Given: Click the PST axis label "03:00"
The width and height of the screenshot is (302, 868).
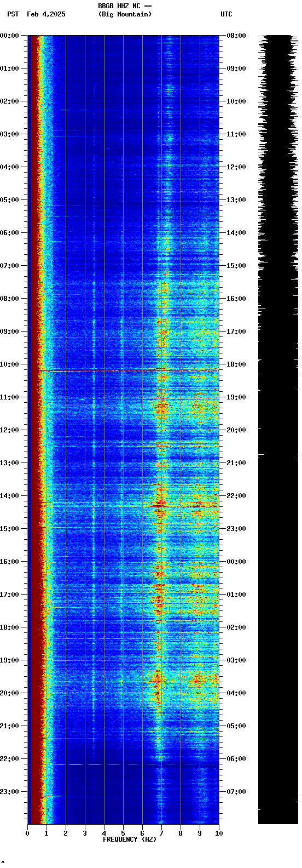Looking at the screenshot, I should [9, 134].
